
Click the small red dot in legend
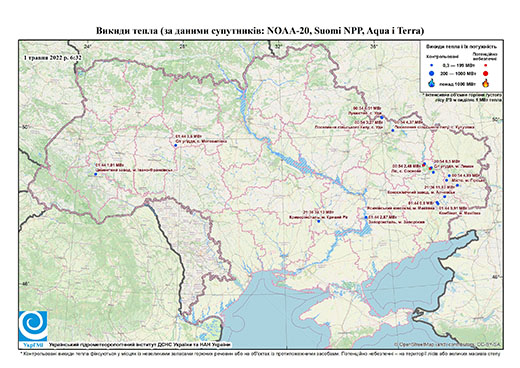tap(486, 66)
